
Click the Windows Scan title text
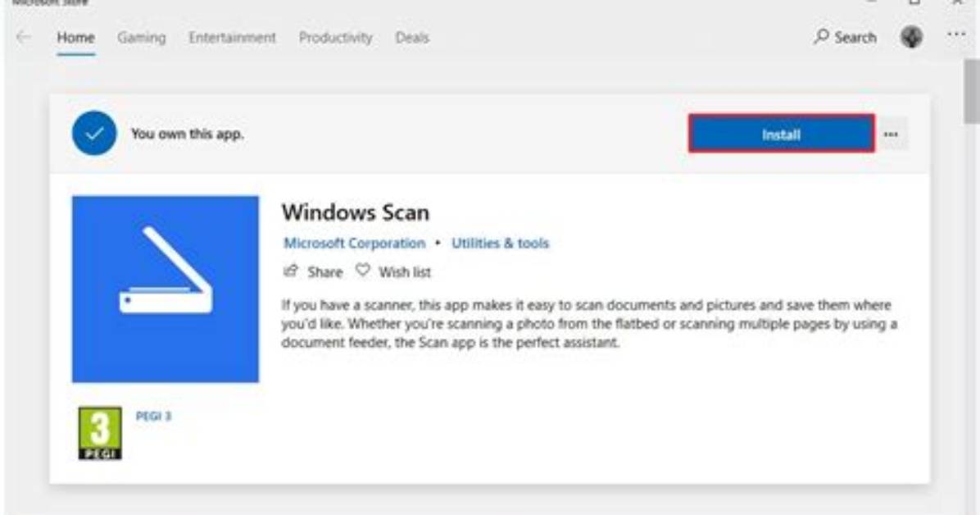click(x=356, y=212)
